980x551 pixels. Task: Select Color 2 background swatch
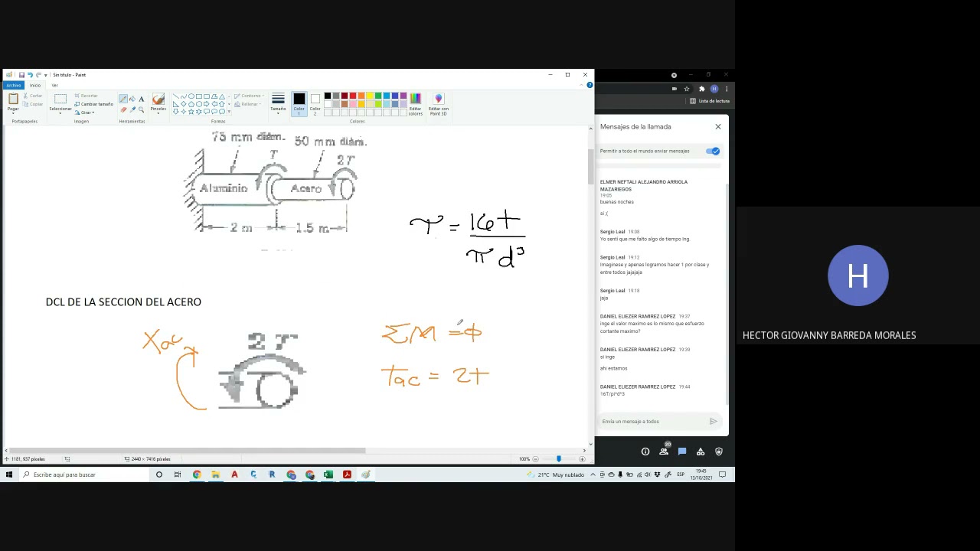tap(315, 103)
